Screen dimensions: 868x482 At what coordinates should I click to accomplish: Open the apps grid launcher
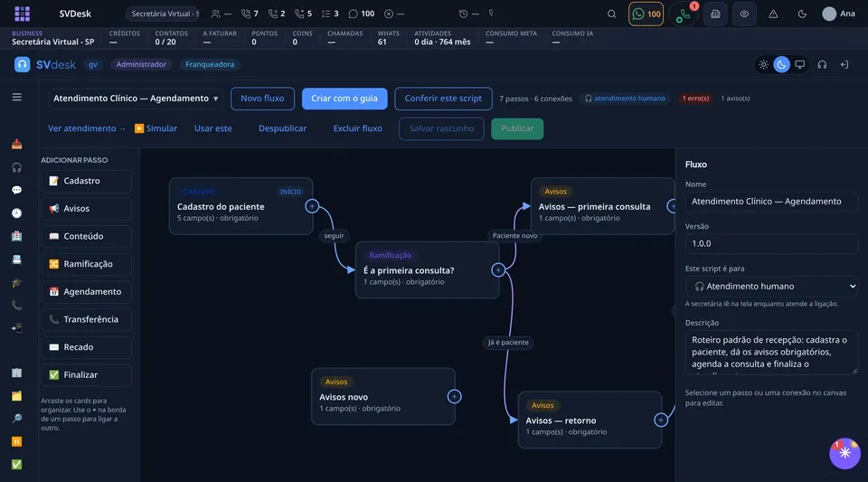(22, 14)
